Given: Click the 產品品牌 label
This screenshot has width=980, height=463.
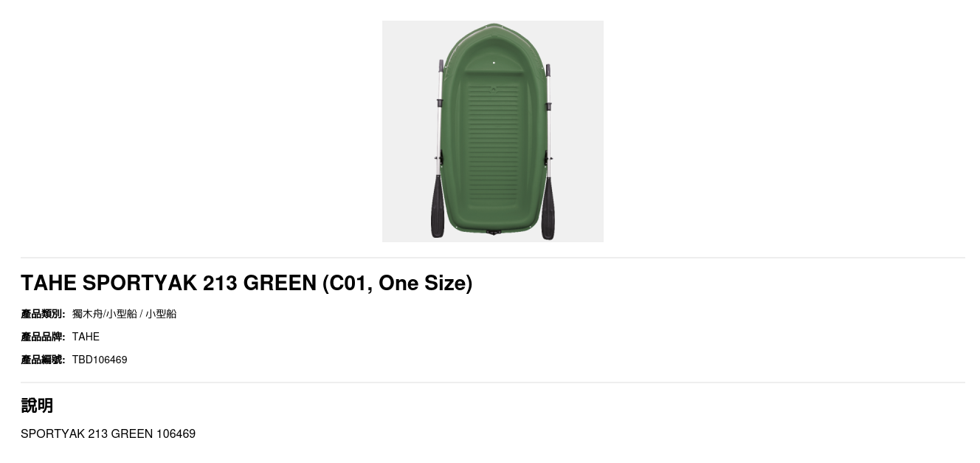Looking at the screenshot, I should 43,337.
